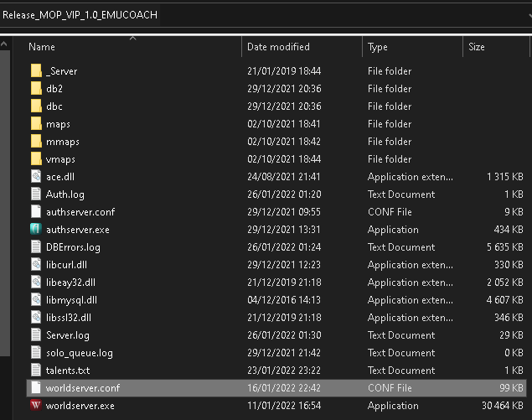532x420 pixels.
Task: Sort by Date modified column
Action: coord(278,48)
